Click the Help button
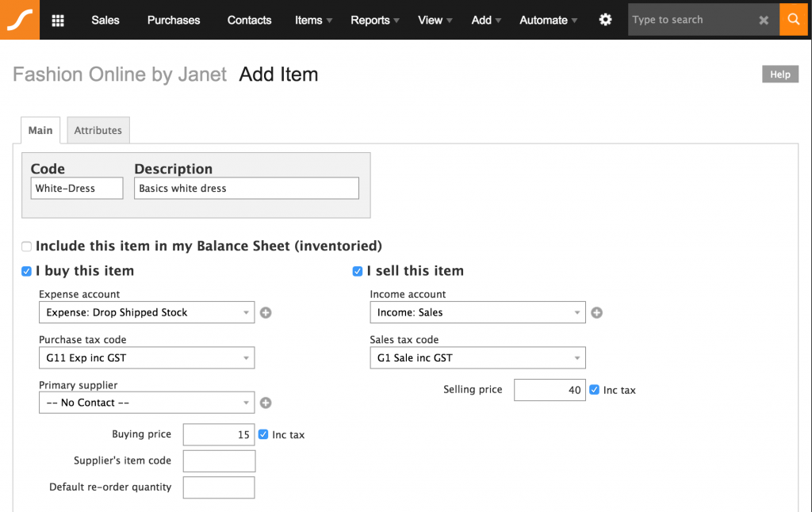 pos(780,74)
